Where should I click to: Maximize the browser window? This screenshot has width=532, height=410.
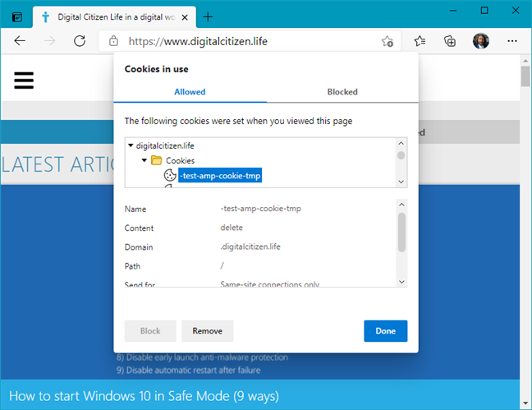pyautogui.click(x=484, y=11)
